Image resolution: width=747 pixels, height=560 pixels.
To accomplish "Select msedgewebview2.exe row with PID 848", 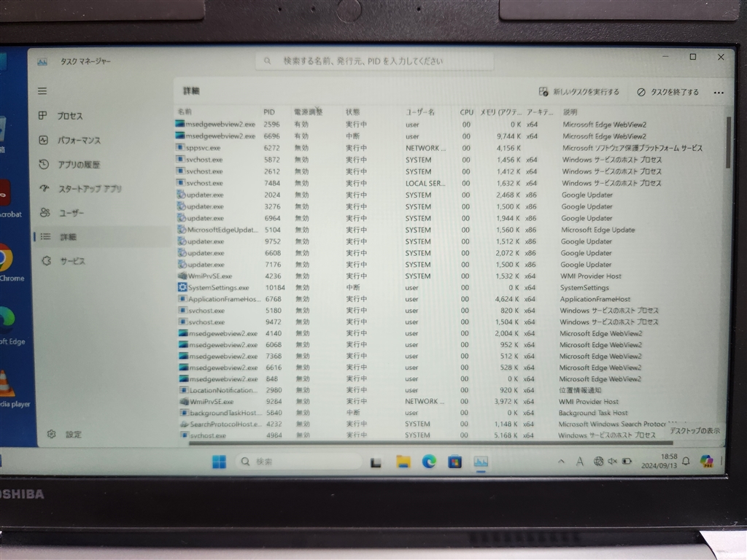I will [449, 378].
